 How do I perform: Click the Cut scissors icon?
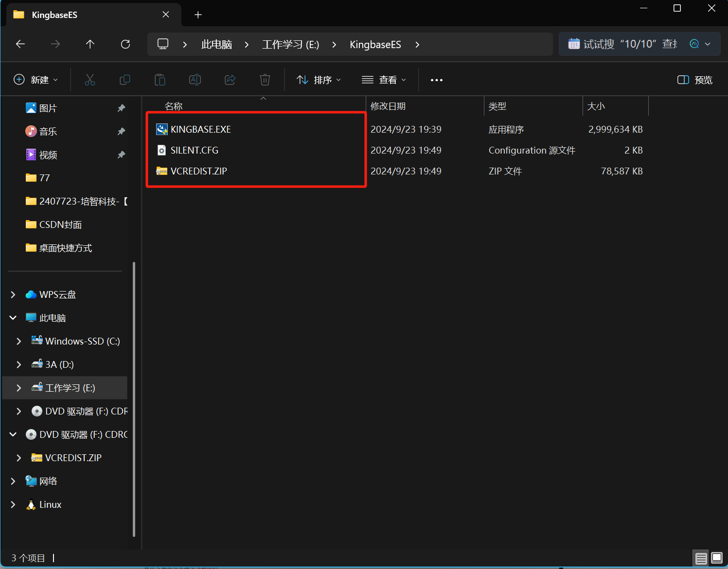(x=90, y=80)
